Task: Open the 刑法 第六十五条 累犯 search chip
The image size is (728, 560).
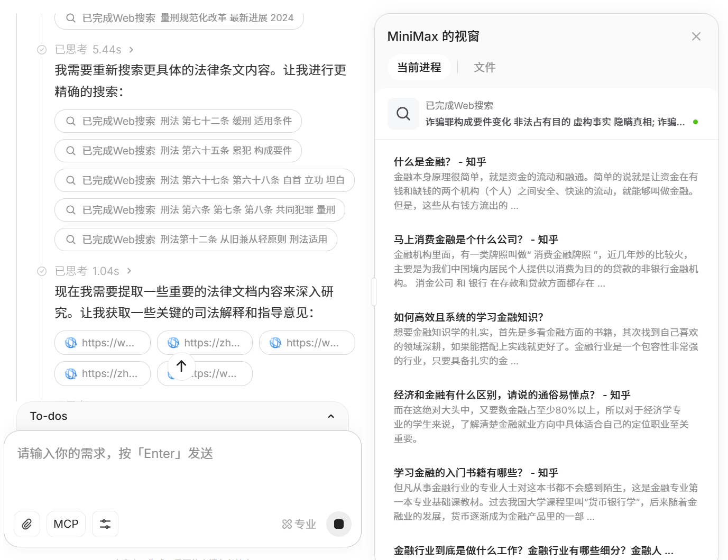Action: tap(178, 151)
